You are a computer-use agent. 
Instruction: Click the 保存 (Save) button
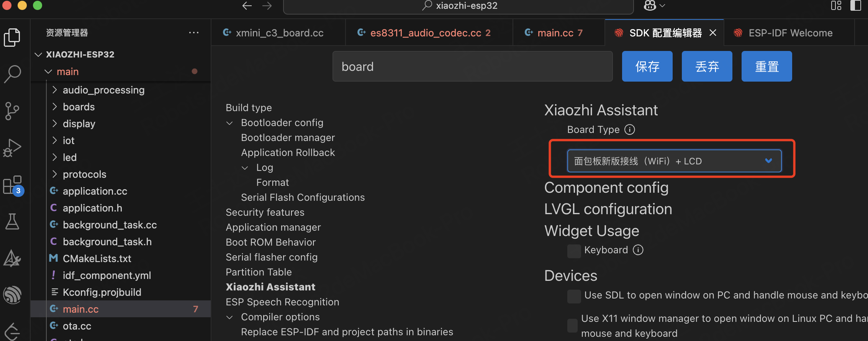[x=647, y=66]
